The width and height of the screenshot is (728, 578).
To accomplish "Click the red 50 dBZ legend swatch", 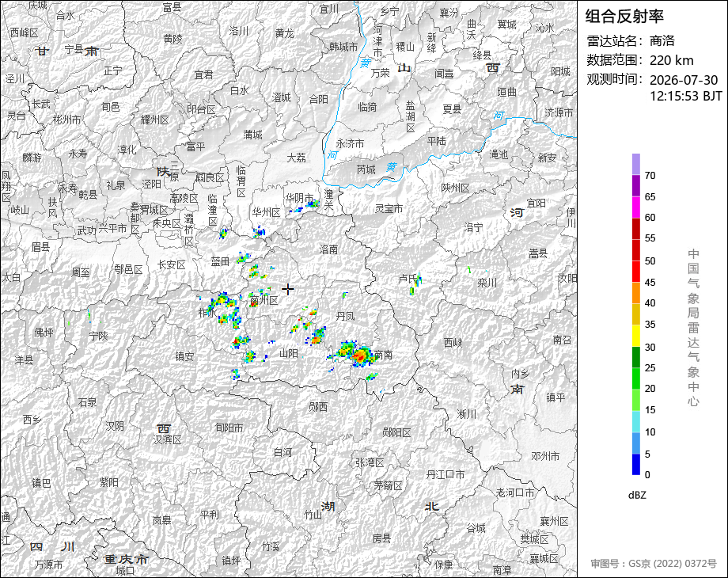I will pyautogui.click(x=636, y=250).
